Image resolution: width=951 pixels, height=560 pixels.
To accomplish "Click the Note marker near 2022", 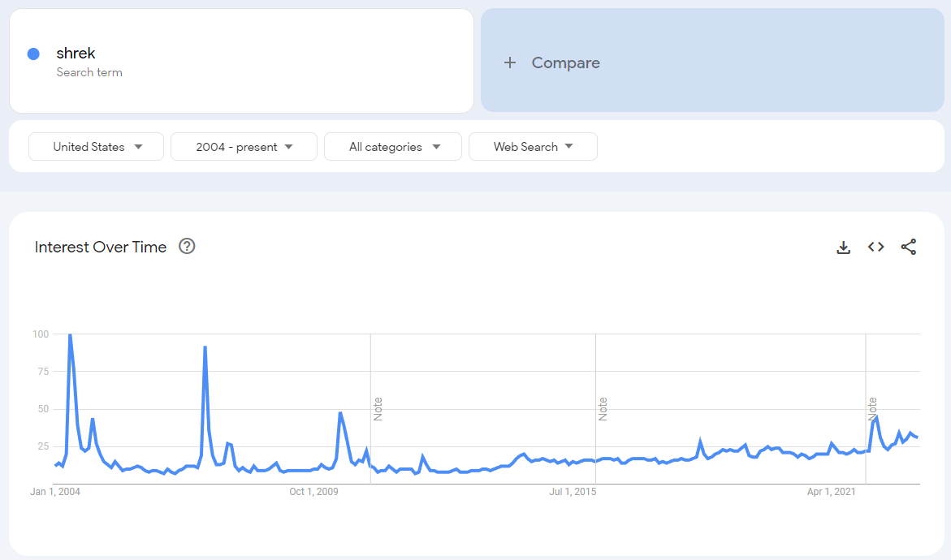I will (x=873, y=409).
